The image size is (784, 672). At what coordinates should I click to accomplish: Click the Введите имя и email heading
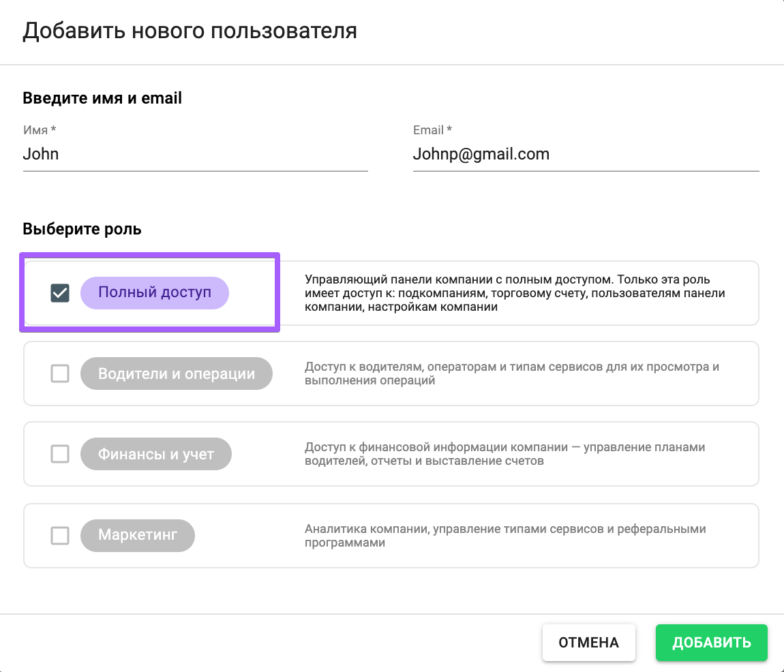click(102, 98)
